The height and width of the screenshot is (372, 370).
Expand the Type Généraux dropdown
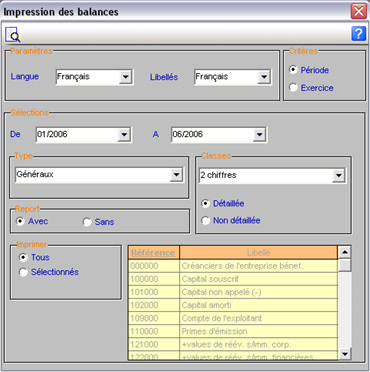pos(176,175)
